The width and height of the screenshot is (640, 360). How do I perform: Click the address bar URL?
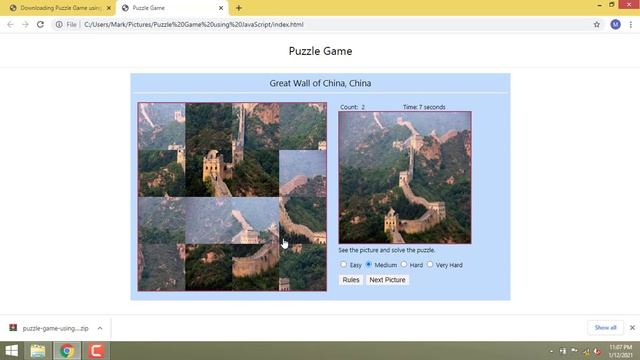[193, 24]
